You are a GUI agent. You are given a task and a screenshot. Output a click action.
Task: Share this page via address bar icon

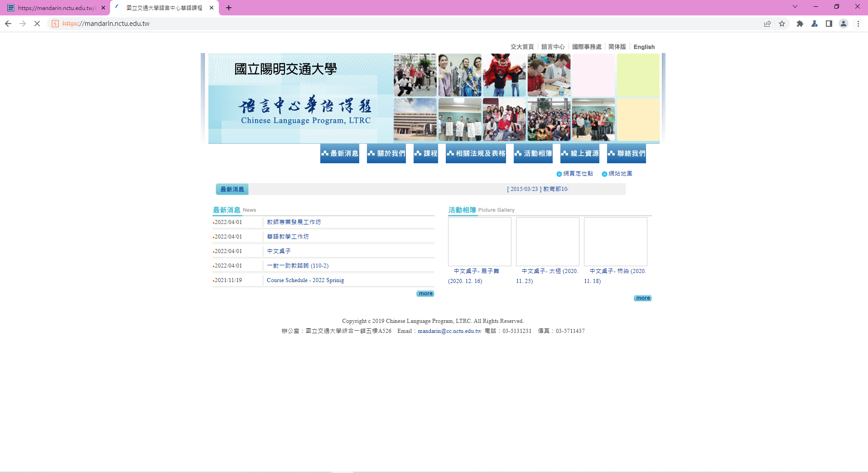click(767, 24)
